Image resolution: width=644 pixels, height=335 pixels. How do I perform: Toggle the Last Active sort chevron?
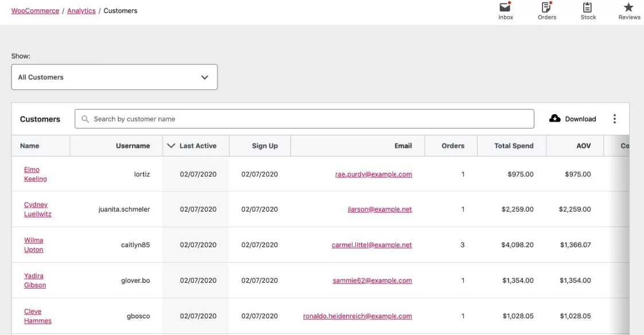(x=170, y=145)
